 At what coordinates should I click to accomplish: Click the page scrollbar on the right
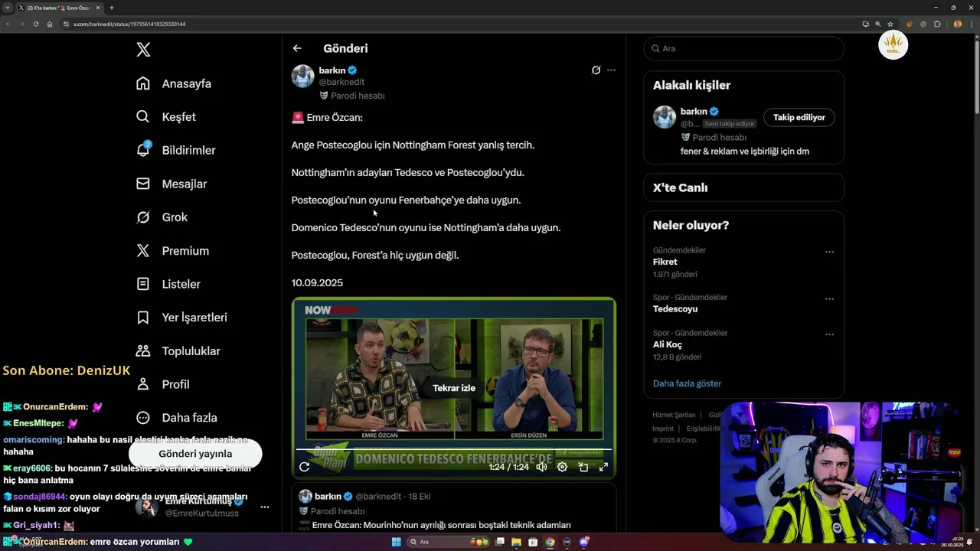click(976, 77)
